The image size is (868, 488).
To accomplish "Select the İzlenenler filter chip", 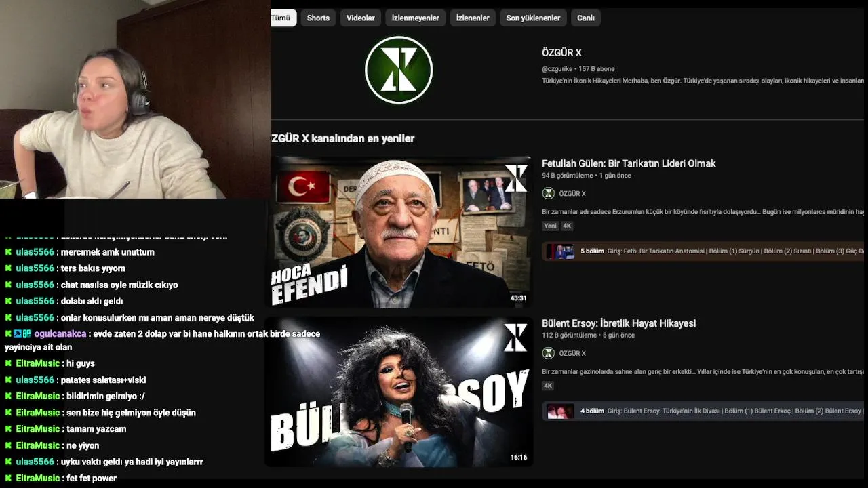I will click(x=473, y=18).
